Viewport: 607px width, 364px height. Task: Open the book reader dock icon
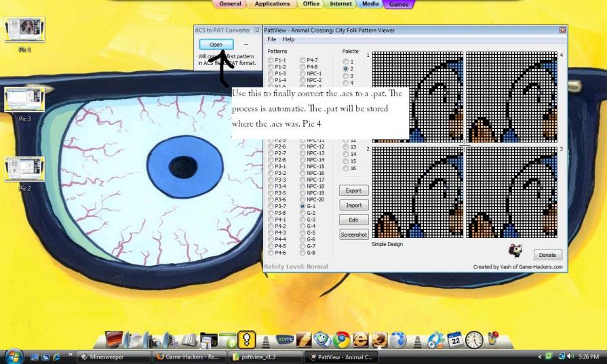(x=190, y=340)
